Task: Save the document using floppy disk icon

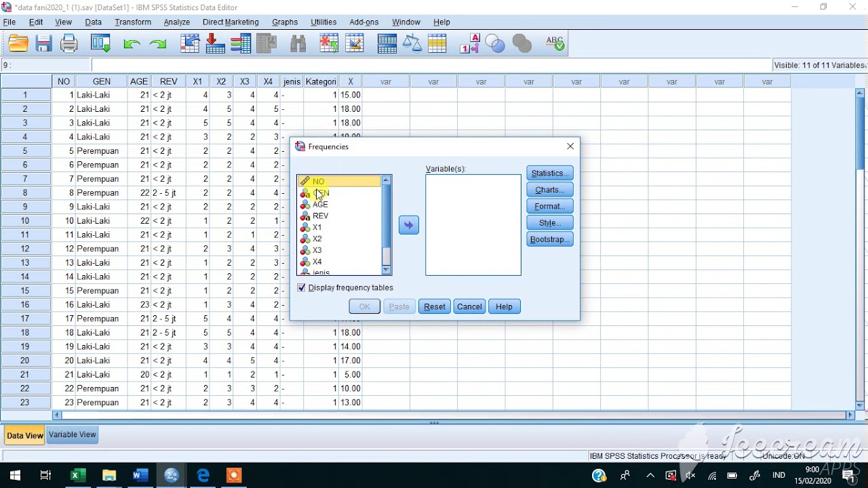Action: tap(44, 44)
